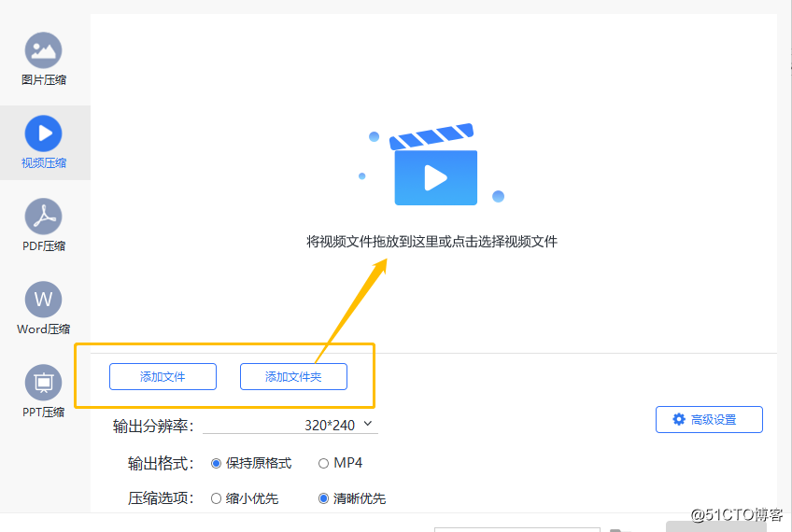Viewport: 792px width, 532px height.
Task: Click the 输出格式 label
Action: [161, 463]
